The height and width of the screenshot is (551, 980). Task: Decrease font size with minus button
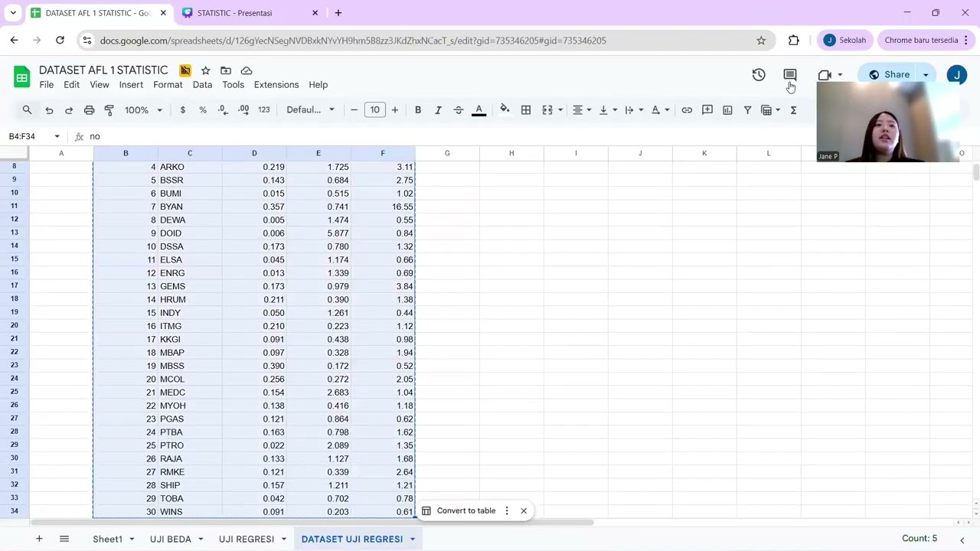354,110
